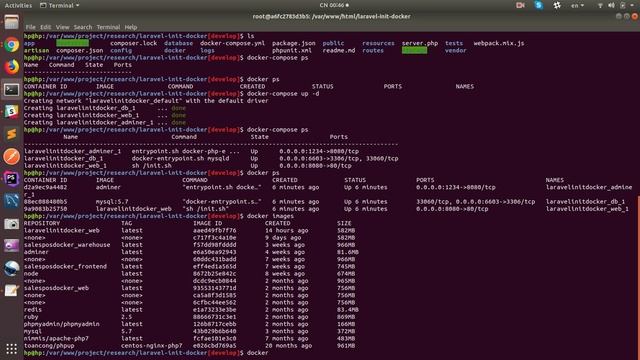Screen dimensions: 640x360
Task: Click port mapping '0.0.0.0:6603->3306/tcp, 33060/tcp'
Action: point(339,158)
